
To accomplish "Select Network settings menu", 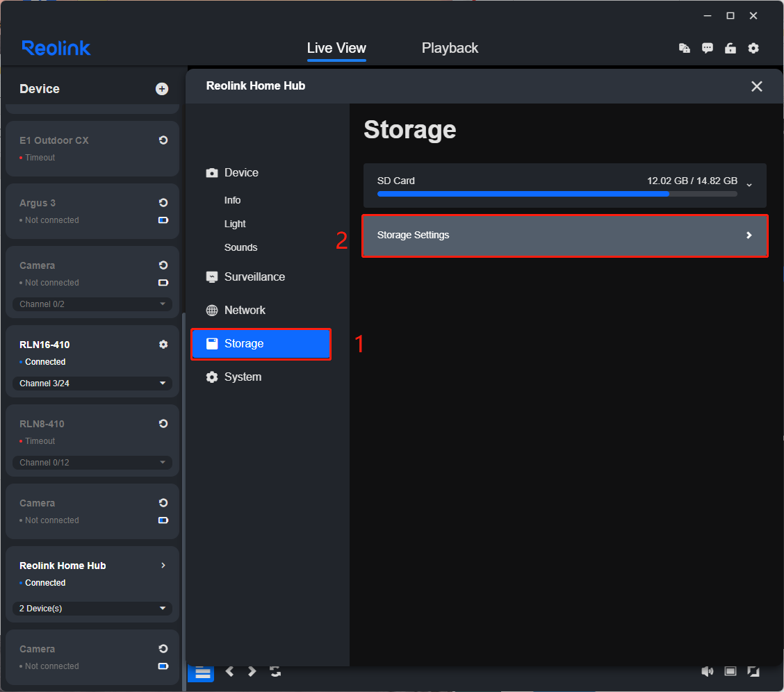I will (236, 311).
